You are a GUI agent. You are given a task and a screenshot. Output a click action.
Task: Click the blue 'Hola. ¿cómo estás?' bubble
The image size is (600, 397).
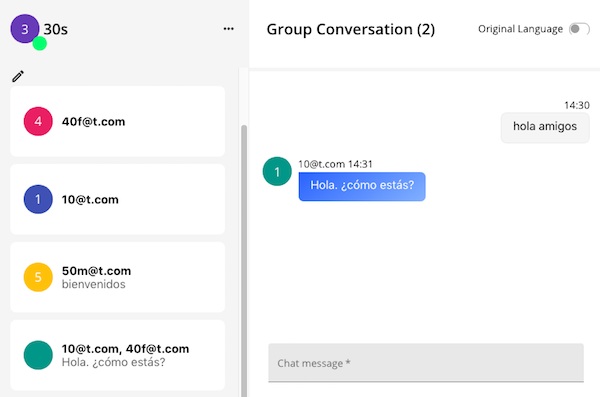coord(362,186)
